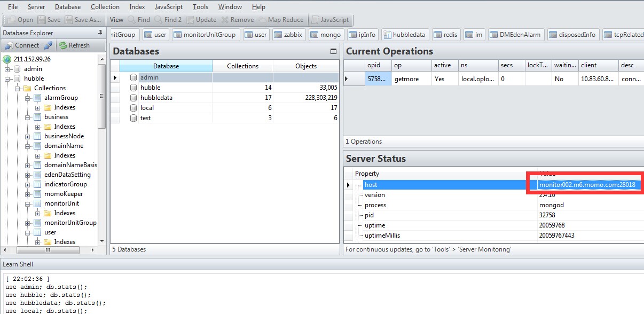This screenshot has width=644, height=314.
Task: Select server node 211.152.99.26
Action: tap(32, 59)
